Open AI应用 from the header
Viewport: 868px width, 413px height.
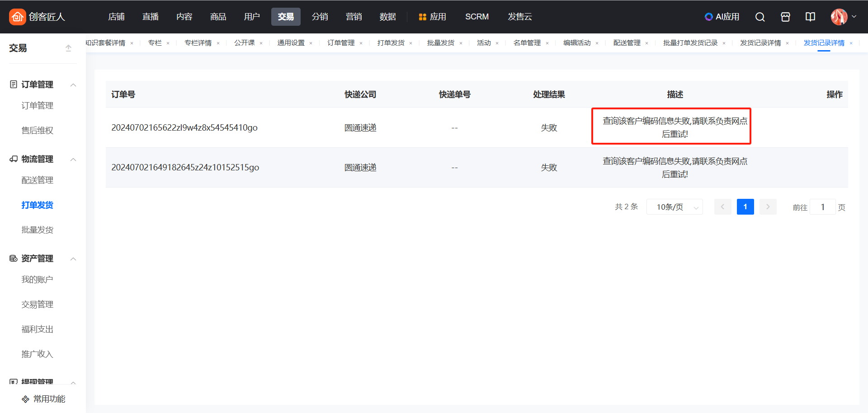click(722, 17)
